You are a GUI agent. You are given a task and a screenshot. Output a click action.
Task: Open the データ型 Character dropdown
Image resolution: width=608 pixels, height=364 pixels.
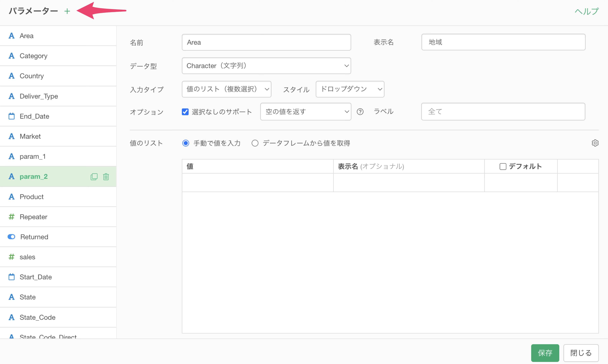266,66
